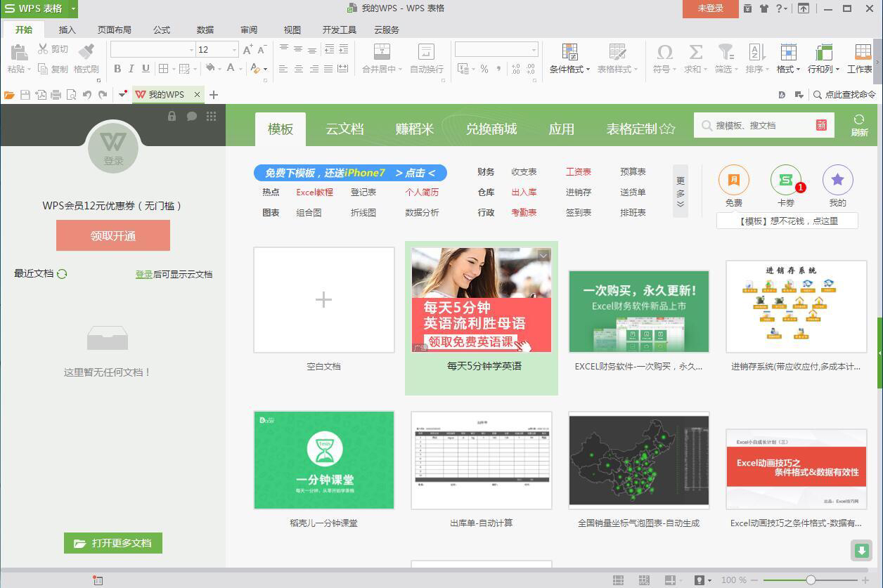Viewport: 883px width, 588px height.
Task: Open the 公式 ribbon tab
Action: coord(162,30)
